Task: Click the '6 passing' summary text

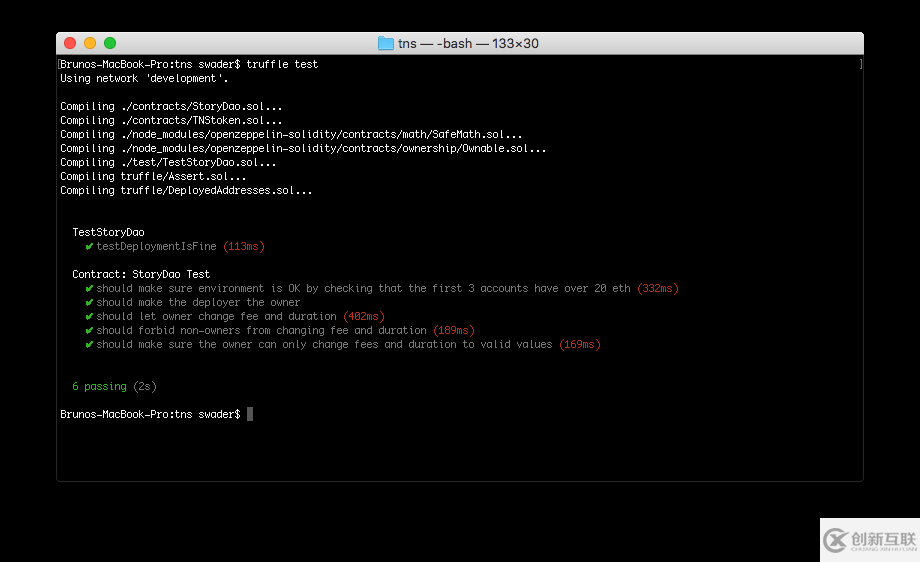Action: [x=100, y=387]
